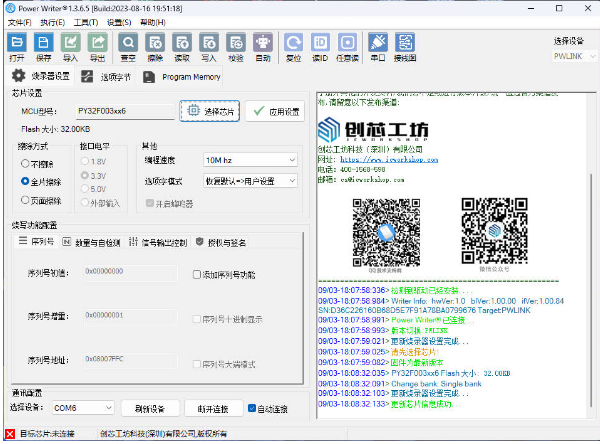The width and height of the screenshot is (600, 444).
Task: Select the 5.0V interface level
Action: click(x=93, y=189)
